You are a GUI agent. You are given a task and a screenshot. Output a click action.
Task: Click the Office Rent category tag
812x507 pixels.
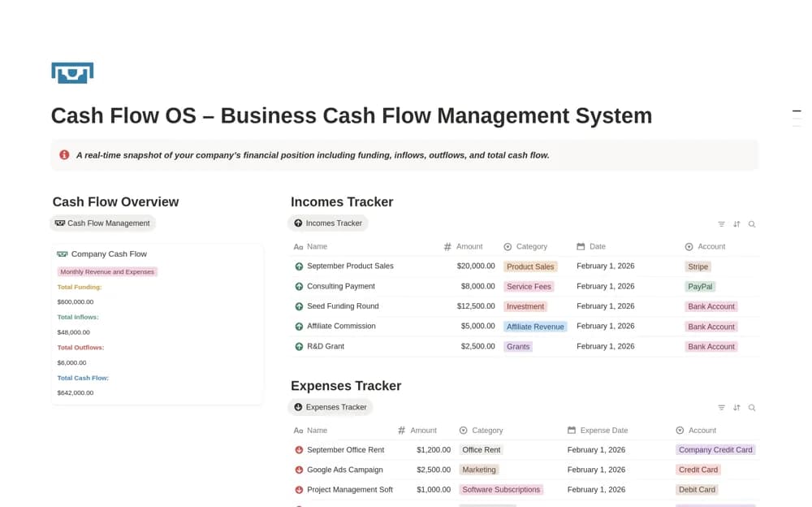(x=481, y=450)
